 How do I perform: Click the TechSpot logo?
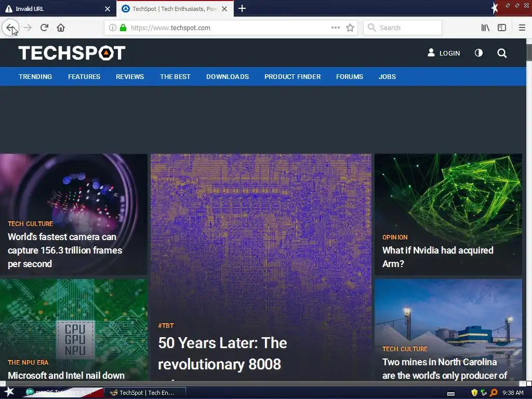click(x=72, y=53)
